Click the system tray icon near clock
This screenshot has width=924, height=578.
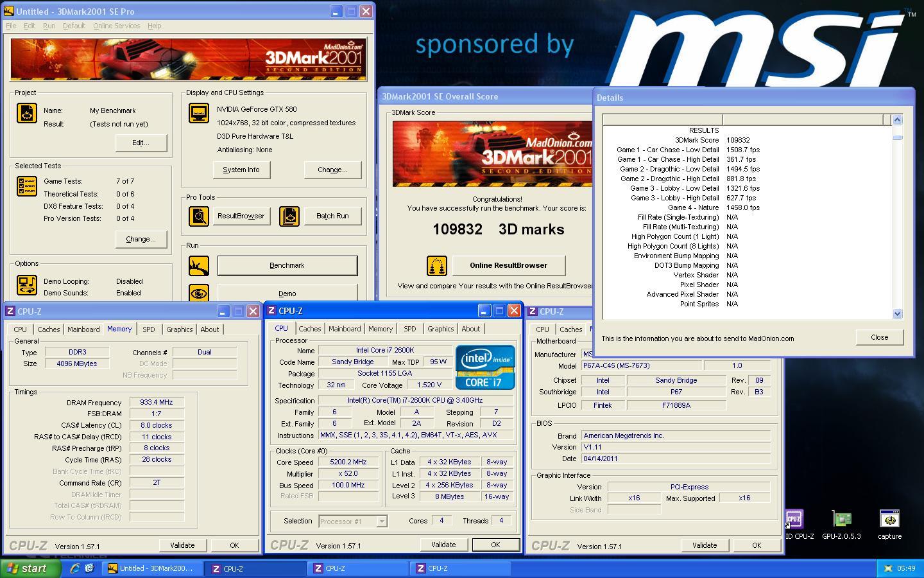tap(887, 568)
